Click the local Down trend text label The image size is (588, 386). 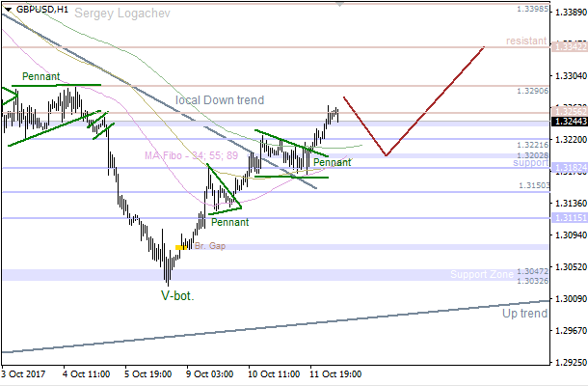click(x=220, y=100)
